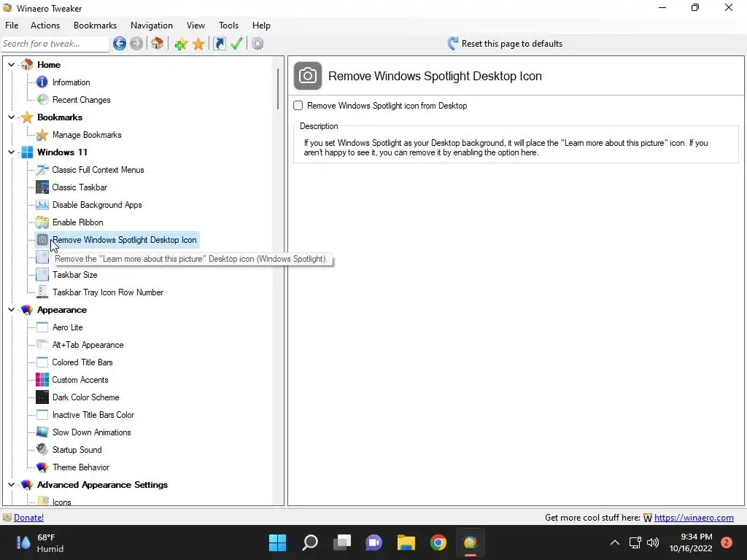Select Icons under Advanced Appearance Settings
The height and width of the screenshot is (560, 747).
[x=62, y=502]
